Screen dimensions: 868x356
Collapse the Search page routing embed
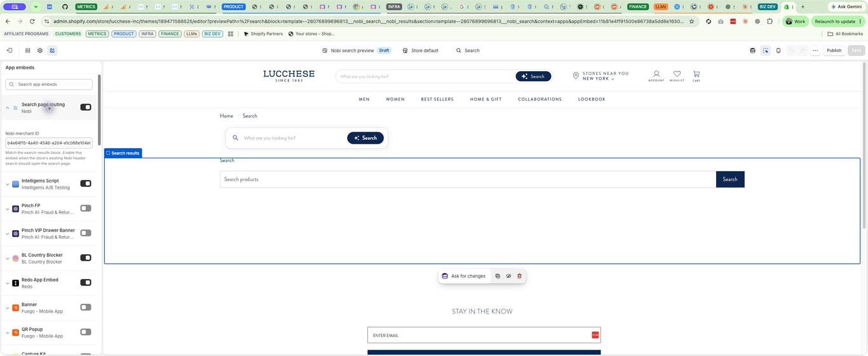tap(8, 107)
